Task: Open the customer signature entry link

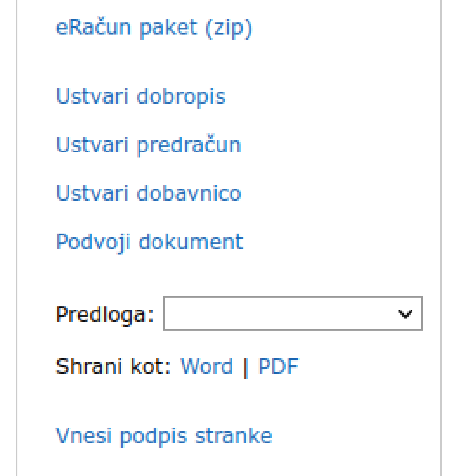Action: (x=164, y=435)
